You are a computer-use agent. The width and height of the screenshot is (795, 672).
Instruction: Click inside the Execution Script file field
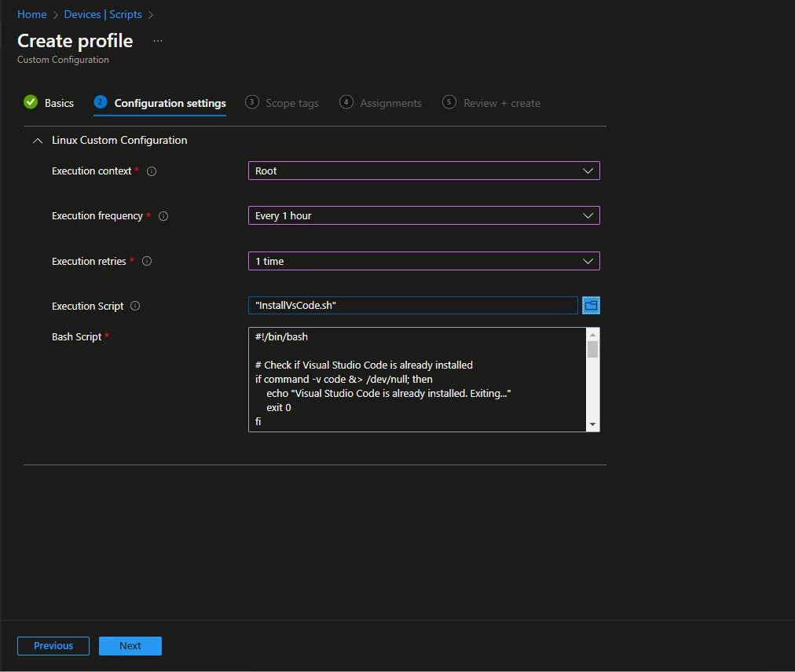pos(412,305)
